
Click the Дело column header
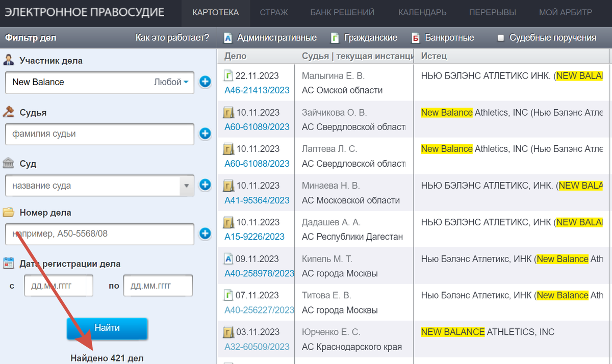click(235, 56)
